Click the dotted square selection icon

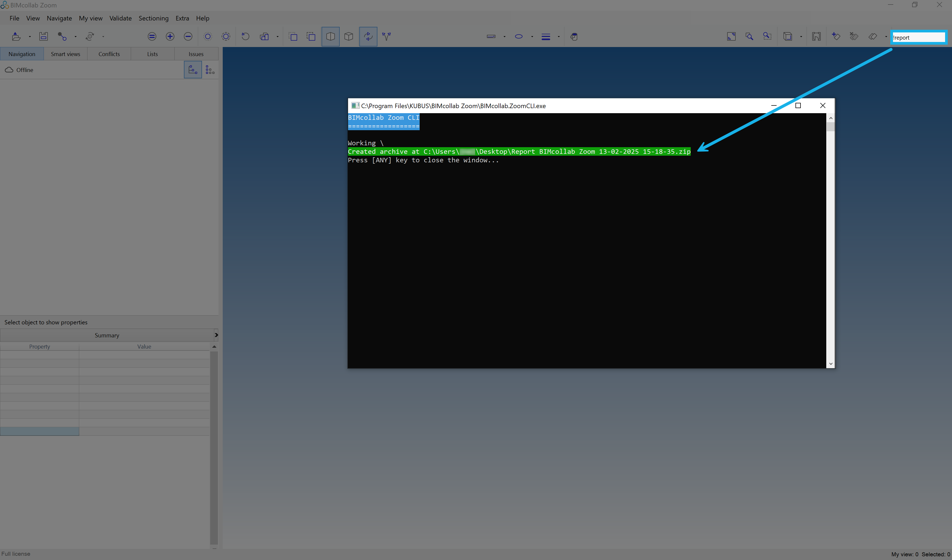[293, 37]
